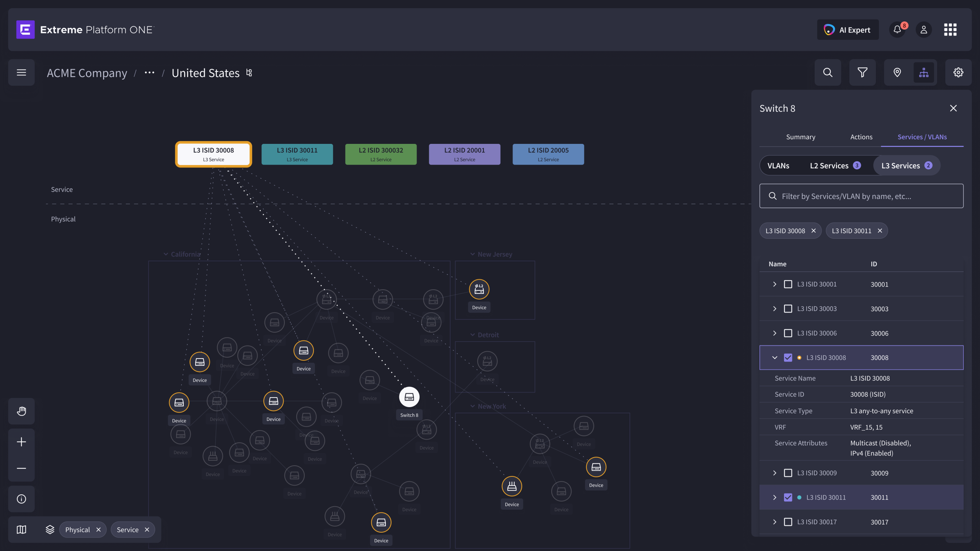This screenshot has width=980, height=551.
Task: Remove the L3 ISID 30011 filter chip
Action: tap(880, 231)
